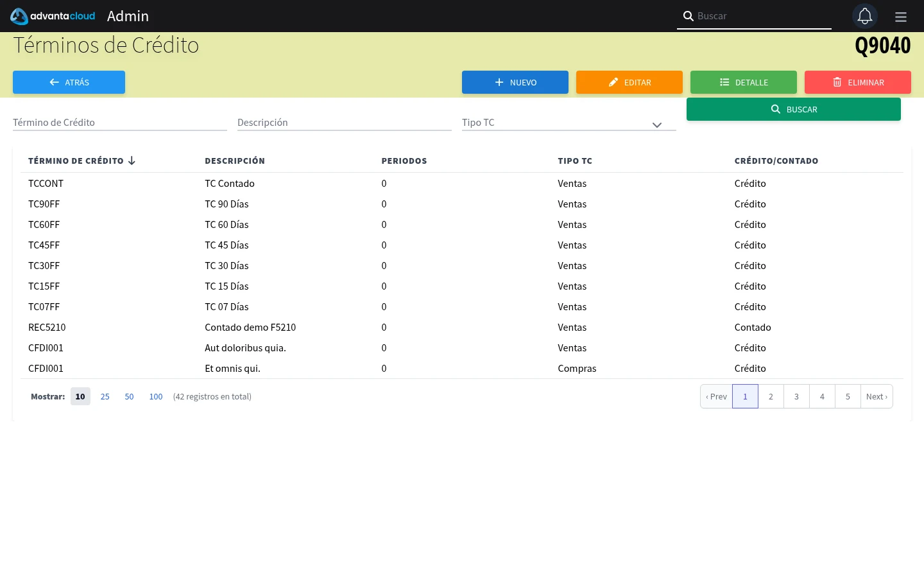Click 'Contado demo F5210' cell
Viewport: 924px width, 578px height.
click(250, 327)
